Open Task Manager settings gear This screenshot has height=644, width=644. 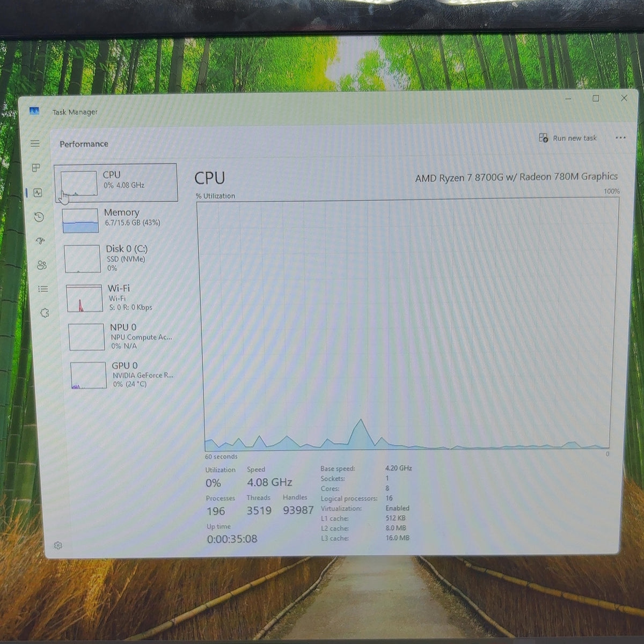(58, 545)
